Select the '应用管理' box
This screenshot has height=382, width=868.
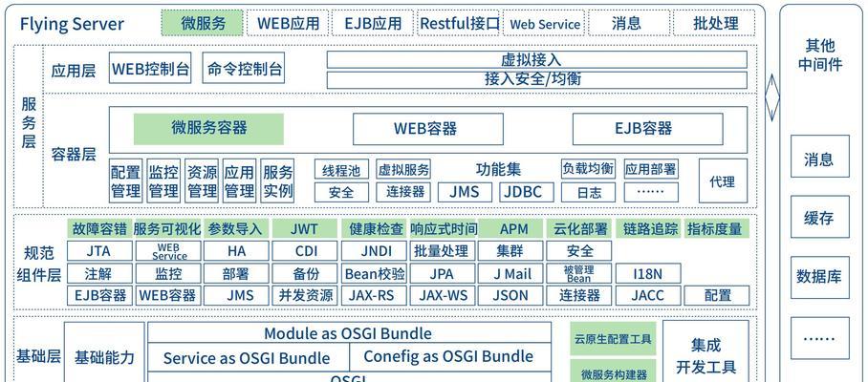coord(239,180)
